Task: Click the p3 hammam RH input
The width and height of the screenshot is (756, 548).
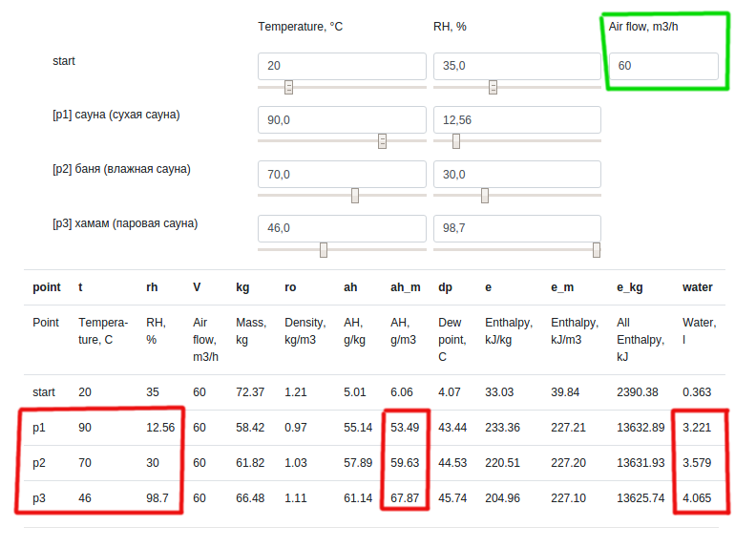Action: point(516,228)
